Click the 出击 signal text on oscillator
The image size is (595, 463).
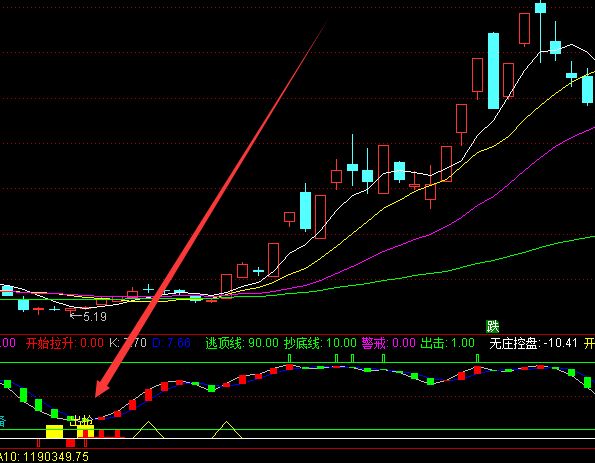point(81,421)
